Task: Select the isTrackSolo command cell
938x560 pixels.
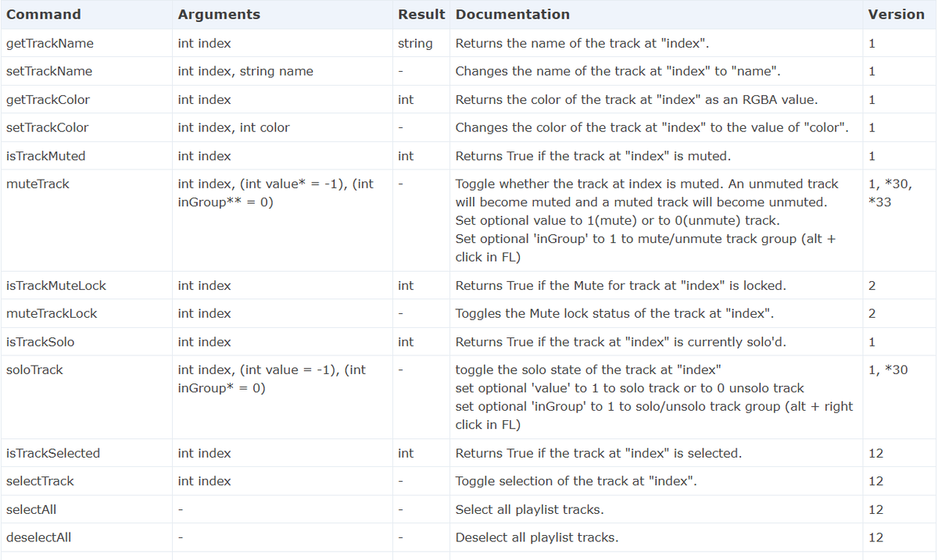Action: point(40,341)
